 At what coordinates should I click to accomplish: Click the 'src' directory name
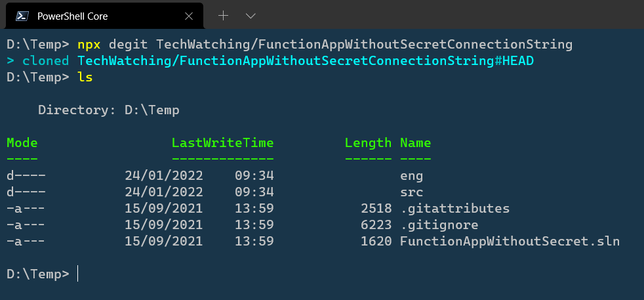point(412,192)
